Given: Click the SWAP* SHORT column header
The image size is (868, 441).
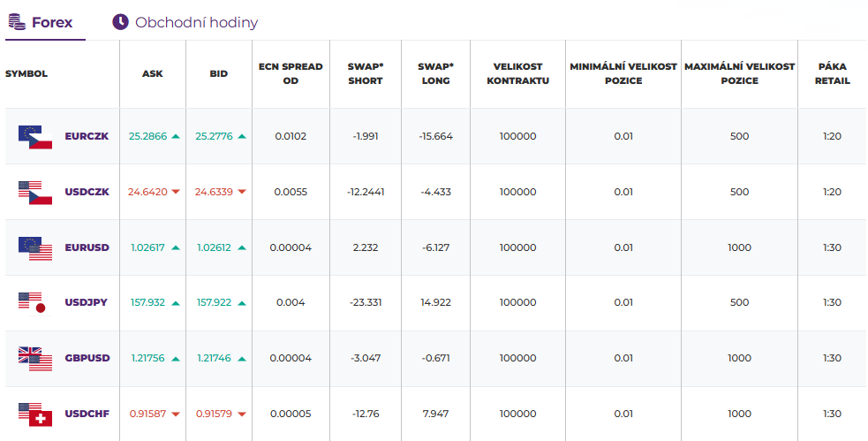Looking at the screenshot, I should [x=366, y=73].
